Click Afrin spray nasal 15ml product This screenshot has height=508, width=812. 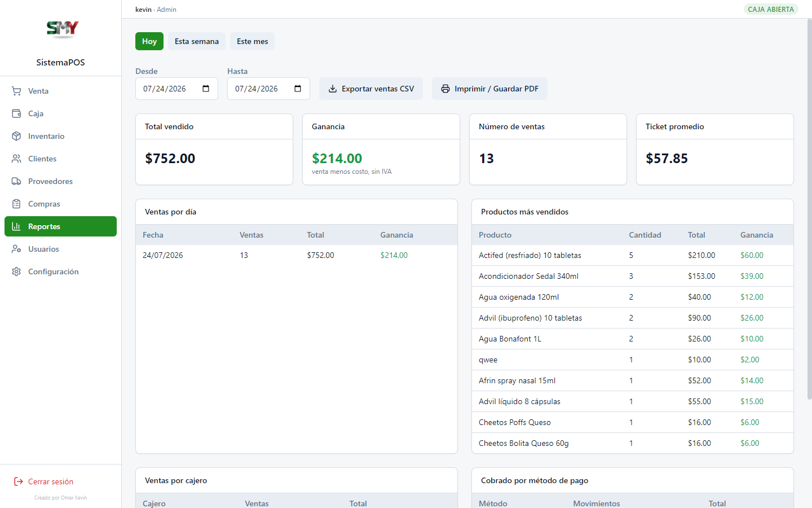click(517, 380)
